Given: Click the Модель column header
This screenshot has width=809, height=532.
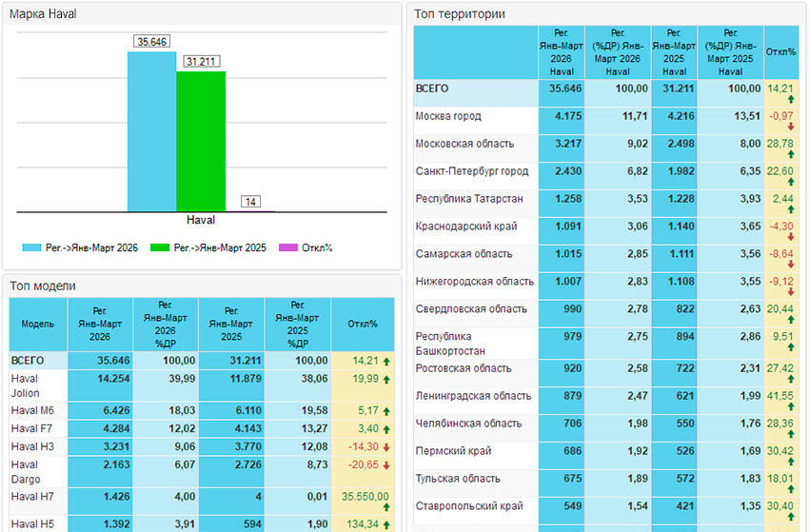Looking at the screenshot, I should tap(38, 324).
